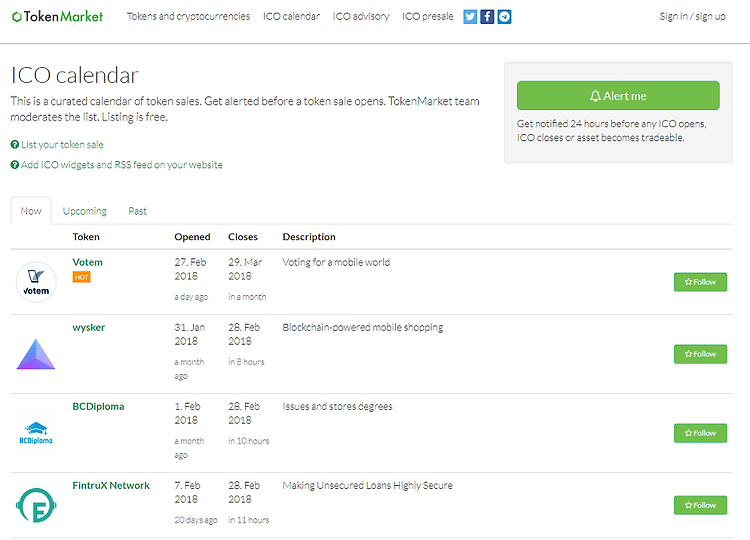The image size is (750, 540).
Task: Open the Twitter icon in header
Action: point(470,17)
